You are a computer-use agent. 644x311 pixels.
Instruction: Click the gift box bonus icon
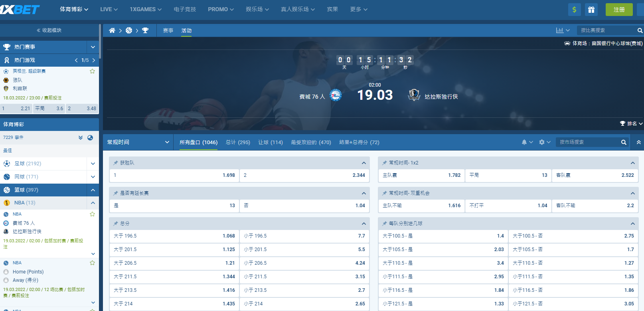click(x=591, y=10)
